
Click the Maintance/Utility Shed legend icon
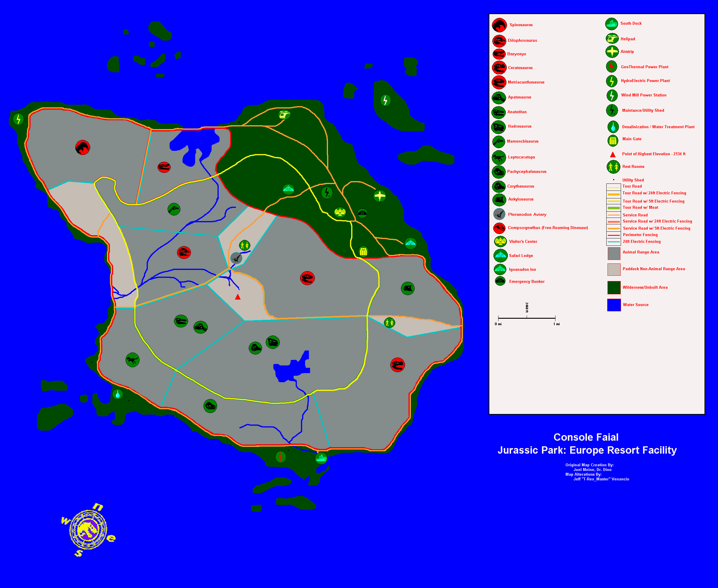(612, 111)
